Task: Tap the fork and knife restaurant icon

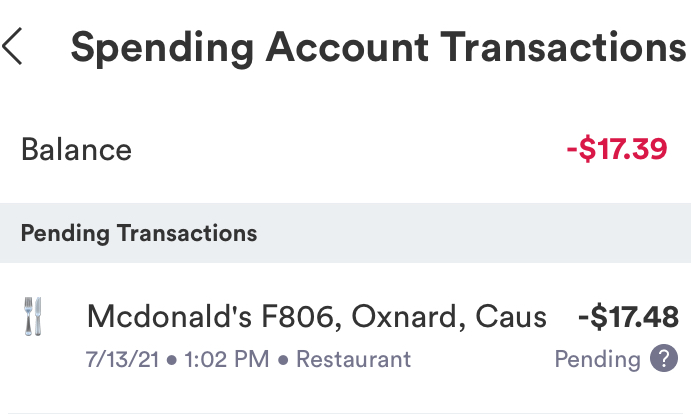Action: pyautogui.click(x=33, y=318)
